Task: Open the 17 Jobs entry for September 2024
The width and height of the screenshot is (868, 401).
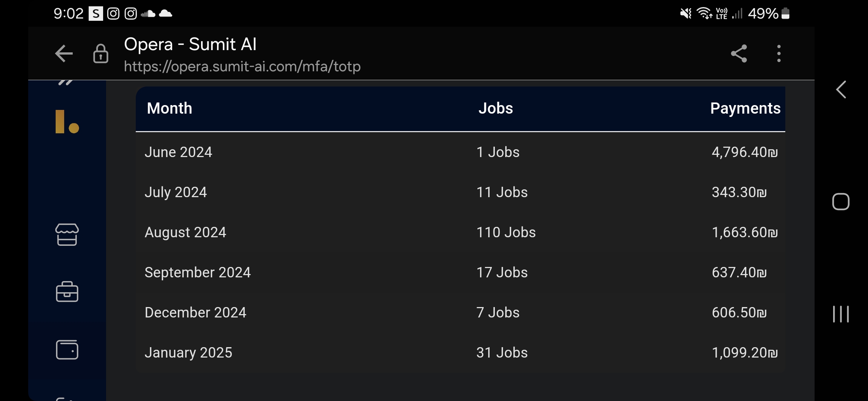Action: click(x=502, y=273)
